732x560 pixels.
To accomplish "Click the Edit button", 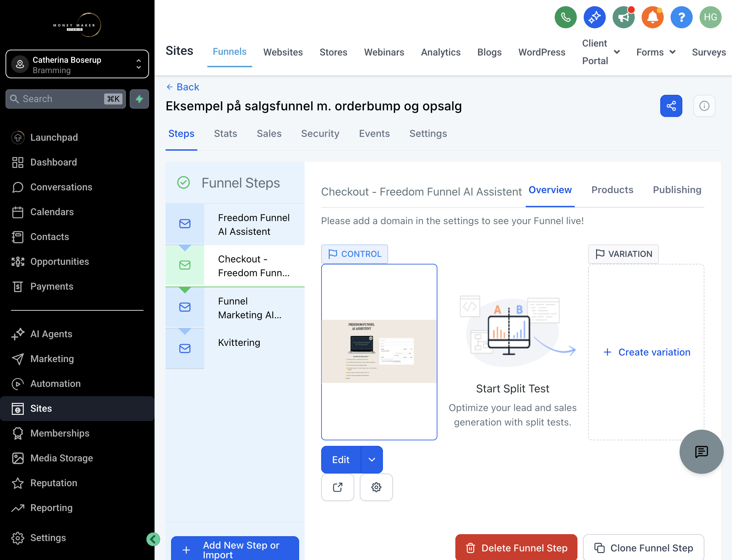I will click(341, 460).
